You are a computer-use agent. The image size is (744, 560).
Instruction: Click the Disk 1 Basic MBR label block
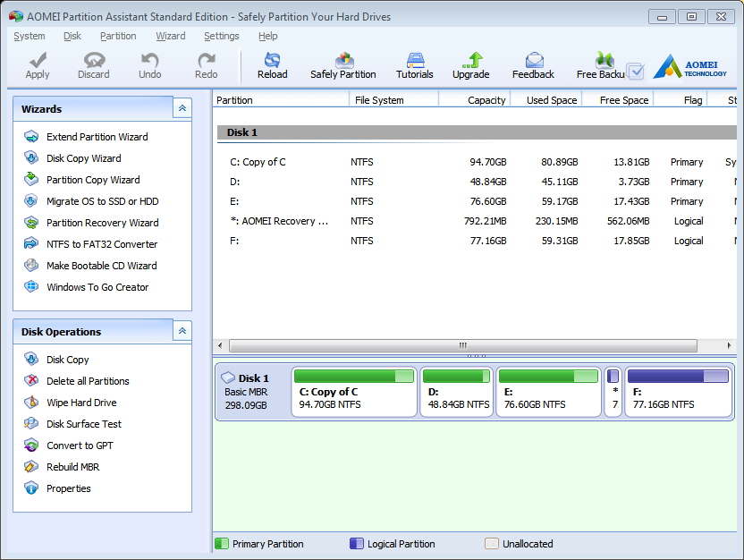251,392
